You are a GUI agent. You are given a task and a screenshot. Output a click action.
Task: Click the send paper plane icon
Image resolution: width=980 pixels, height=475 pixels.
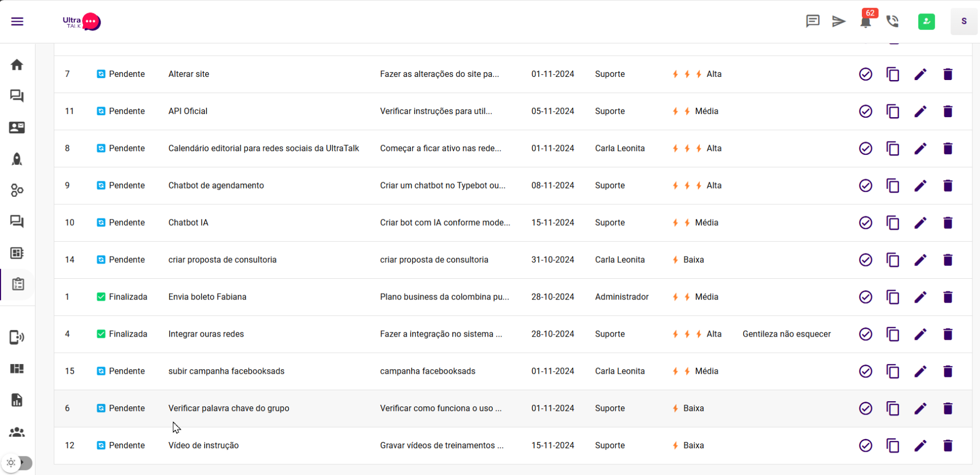pos(839,21)
